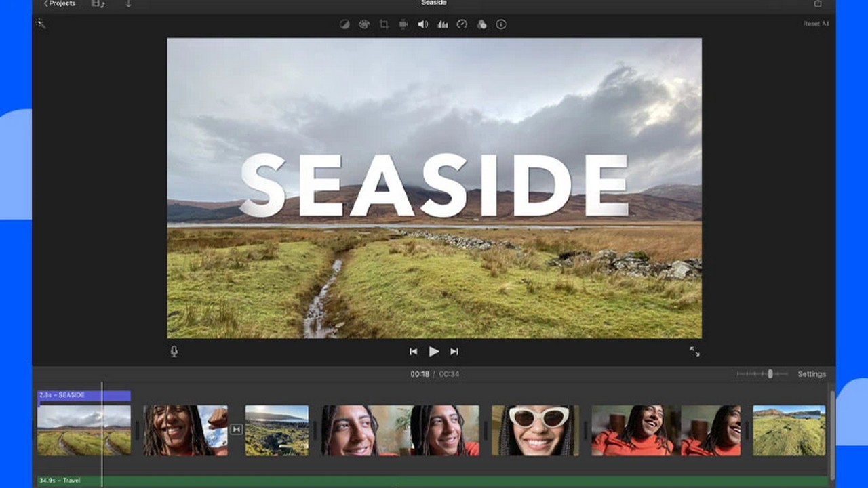Viewport: 868px width, 488px height.
Task: Show the clip information icon
Action: tap(501, 24)
